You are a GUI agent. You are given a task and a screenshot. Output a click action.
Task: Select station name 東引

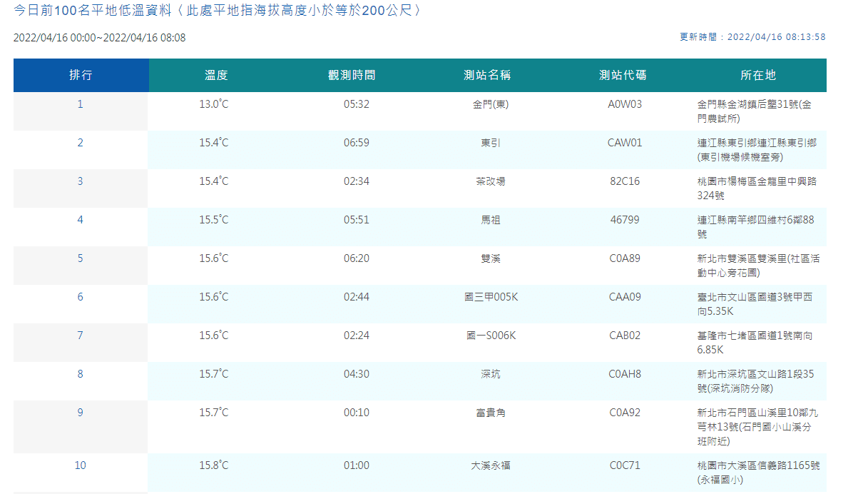491,142
